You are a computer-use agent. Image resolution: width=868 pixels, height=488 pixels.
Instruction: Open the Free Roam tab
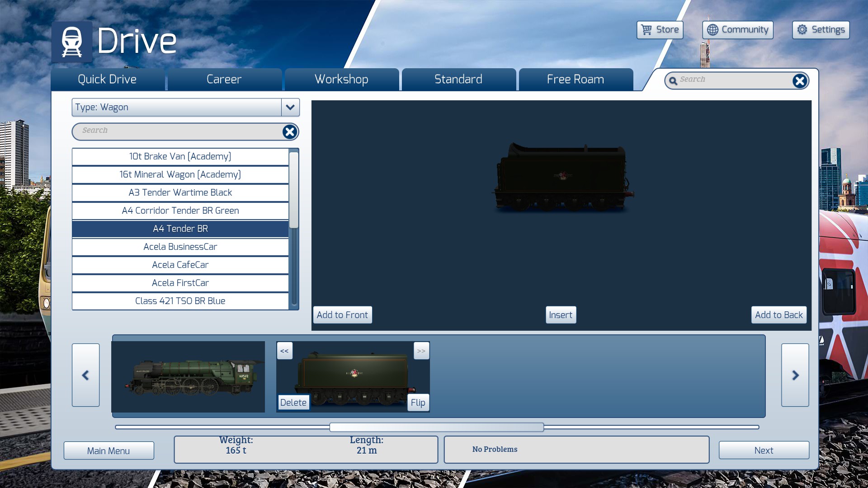click(x=575, y=80)
